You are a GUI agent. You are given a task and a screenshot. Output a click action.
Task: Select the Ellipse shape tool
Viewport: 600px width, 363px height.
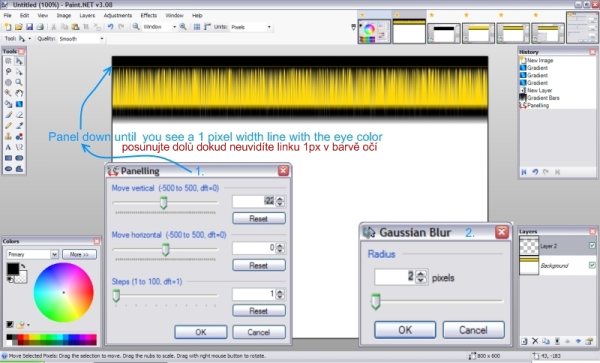pos(8,169)
